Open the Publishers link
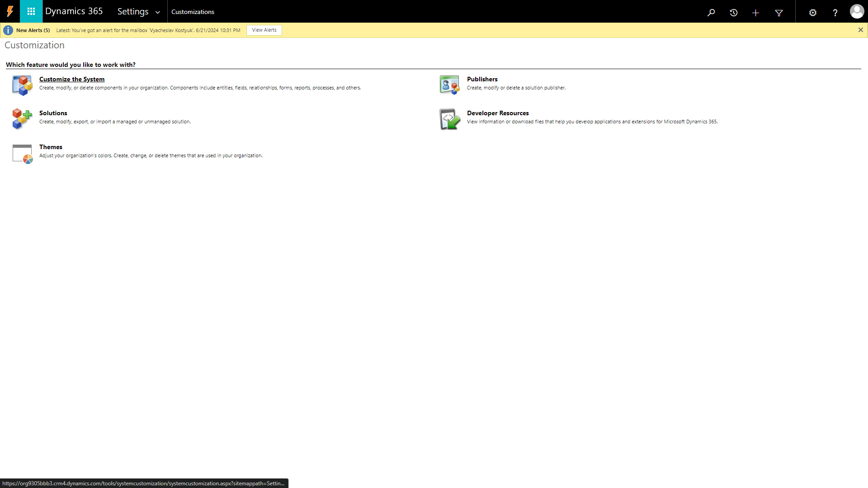 [482, 79]
